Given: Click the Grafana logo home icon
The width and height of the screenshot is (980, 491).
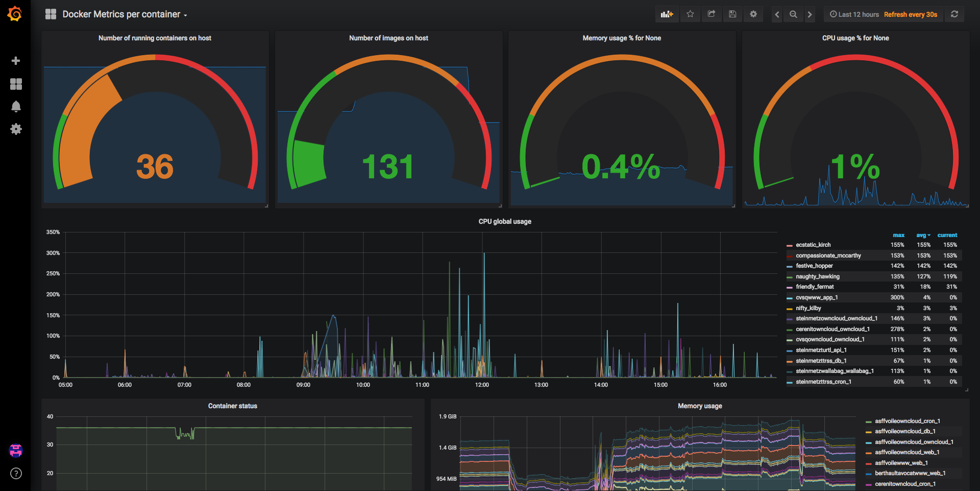Looking at the screenshot, I should point(15,14).
